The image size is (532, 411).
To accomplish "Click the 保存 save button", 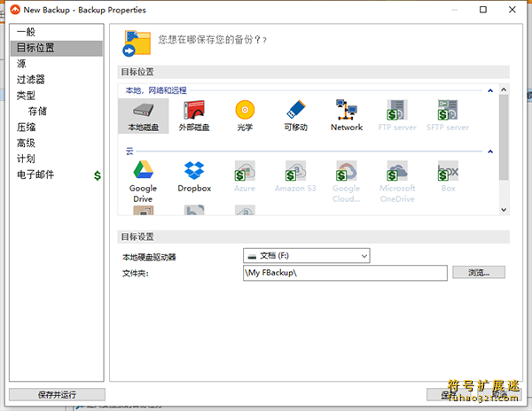I will pyautogui.click(x=449, y=395).
